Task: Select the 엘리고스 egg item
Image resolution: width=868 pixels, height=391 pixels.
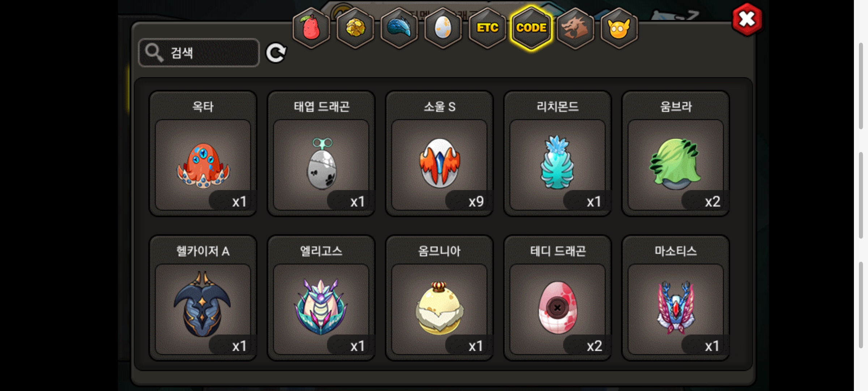Action: tap(321, 298)
